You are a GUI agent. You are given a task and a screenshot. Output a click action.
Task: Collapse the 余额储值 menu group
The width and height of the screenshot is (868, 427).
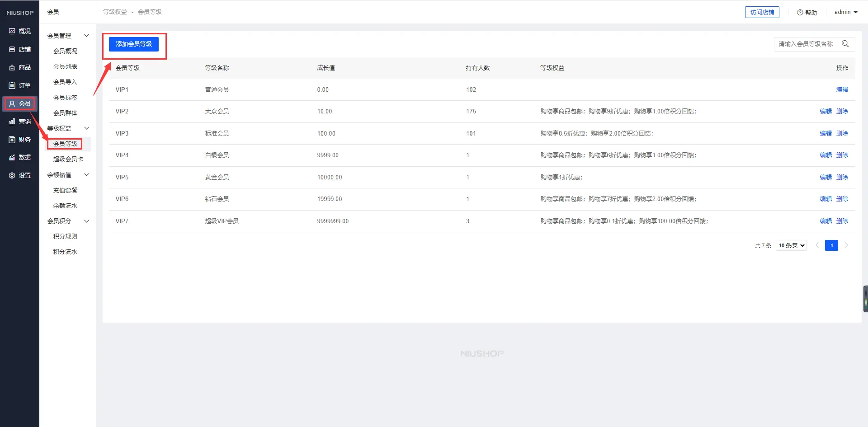coord(86,175)
